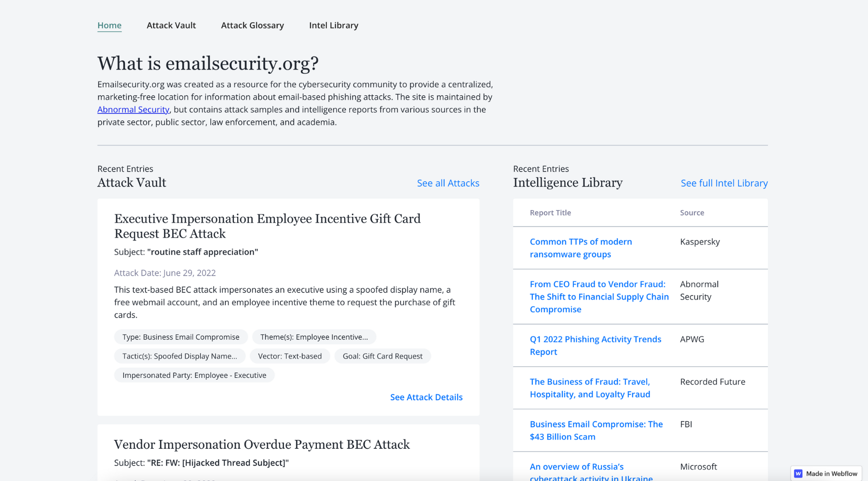Click the APWG source cell
Screen dimensions: 868x481
pyautogui.click(x=692, y=339)
